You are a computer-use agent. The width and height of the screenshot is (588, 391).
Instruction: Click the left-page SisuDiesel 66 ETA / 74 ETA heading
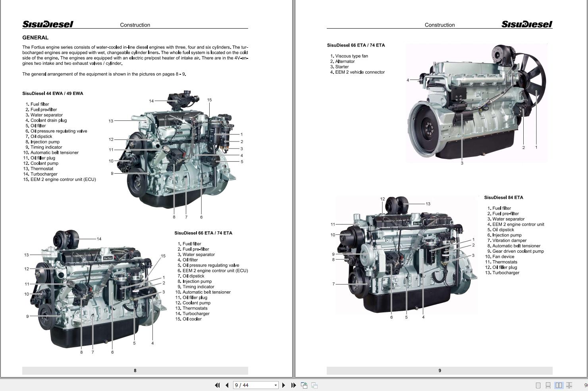[203, 233]
